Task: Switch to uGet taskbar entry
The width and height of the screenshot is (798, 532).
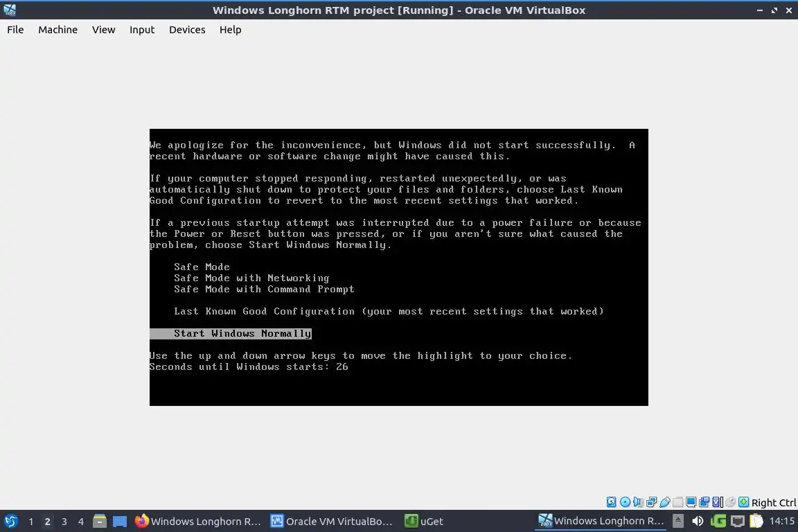Action: pyautogui.click(x=424, y=522)
